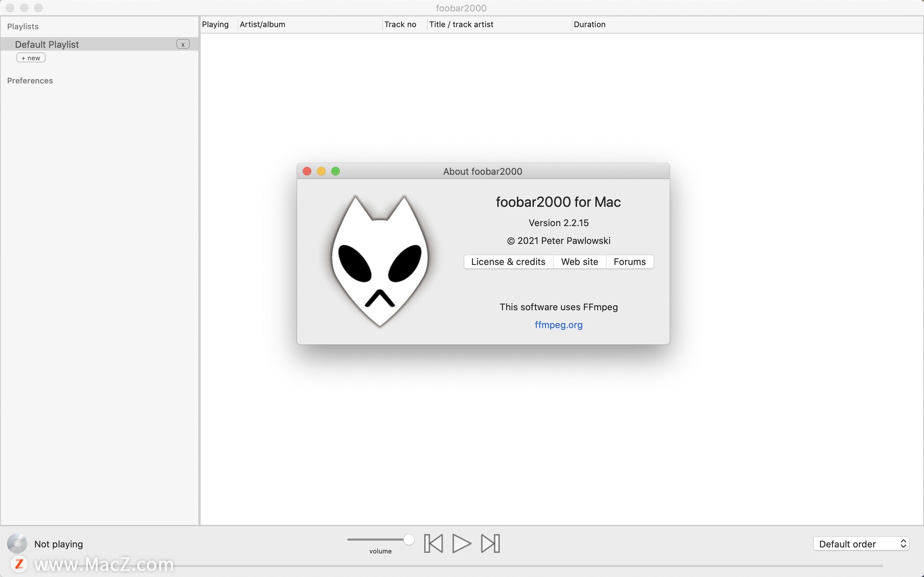924x577 pixels.
Task: Click the Forums button
Action: [x=629, y=262]
